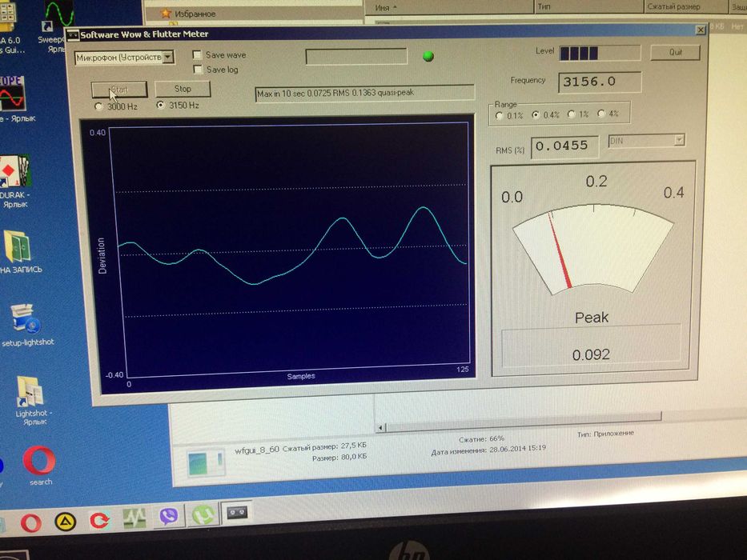Click the horizontal scrollbar in Explorer window

(523, 422)
